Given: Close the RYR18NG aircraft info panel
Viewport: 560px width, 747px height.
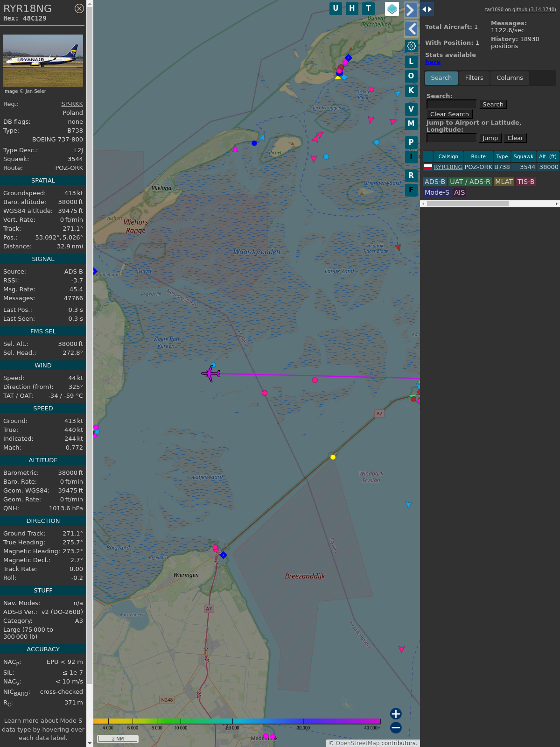Looking at the screenshot, I should 79,8.
